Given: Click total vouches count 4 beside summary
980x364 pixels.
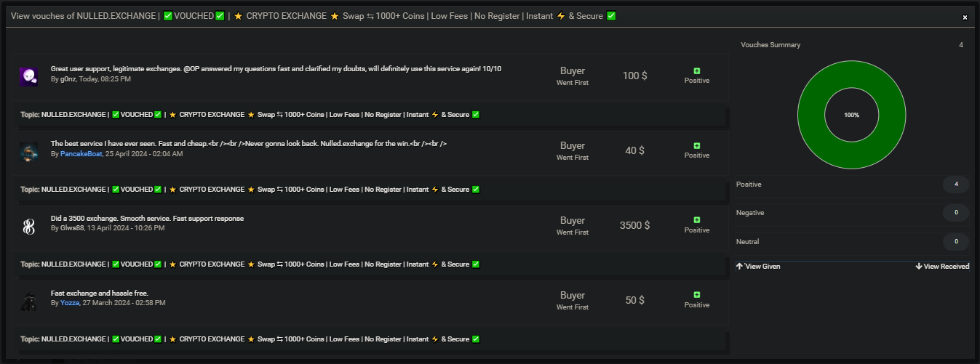Looking at the screenshot, I should 961,45.
